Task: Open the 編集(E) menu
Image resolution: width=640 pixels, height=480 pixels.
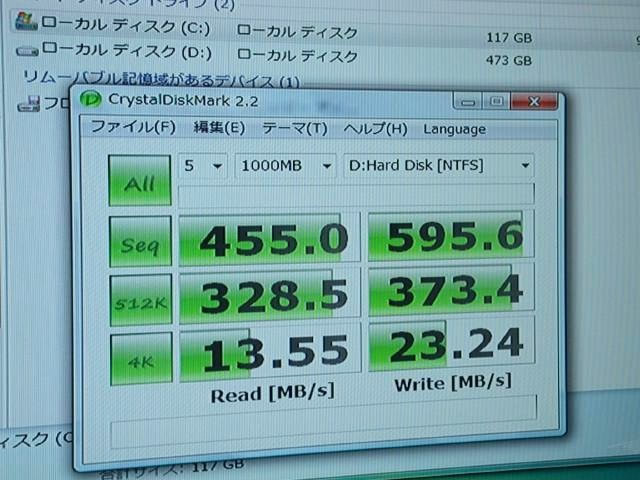Action: pos(219,128)
